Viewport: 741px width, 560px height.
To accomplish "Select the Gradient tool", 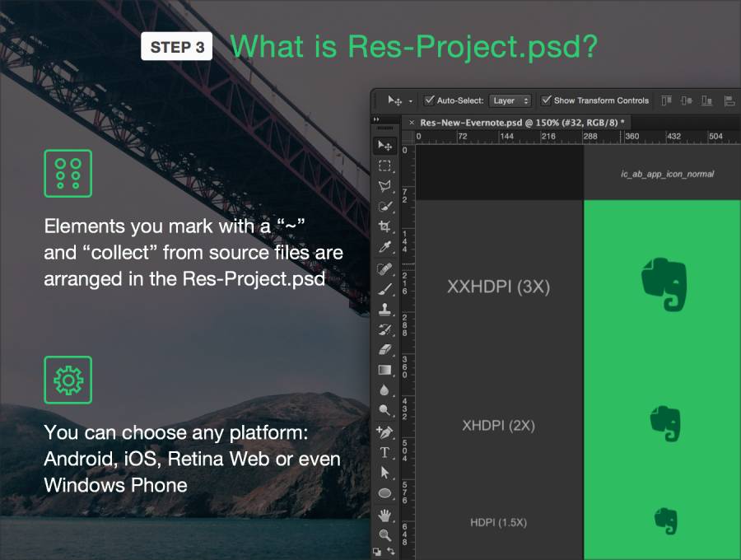I will pos(384,370).
